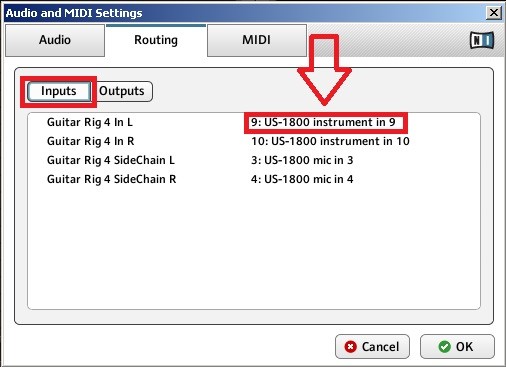Expand the US-1800 mic in 4 selector
This screenshot has width=506, height=369.
click(302, 179)
